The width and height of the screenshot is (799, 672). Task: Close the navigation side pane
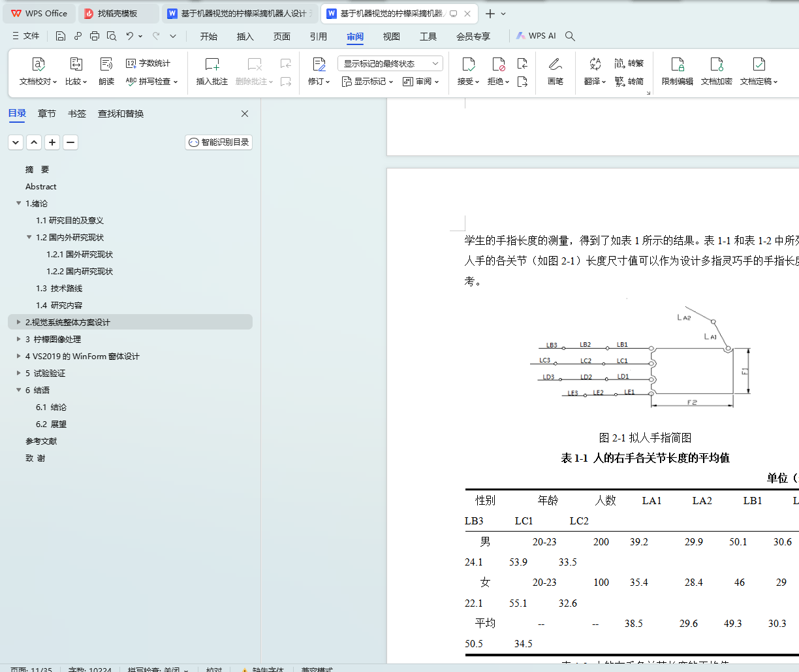[245, 114]
